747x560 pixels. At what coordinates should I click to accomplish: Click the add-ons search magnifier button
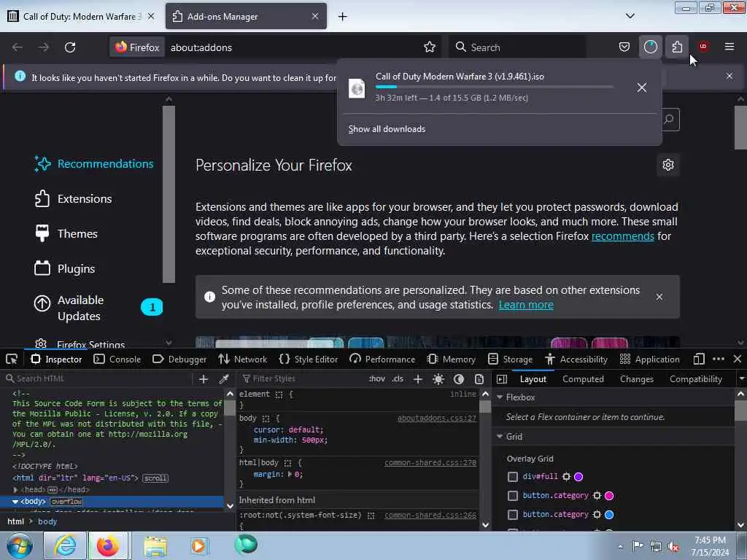(669, 119)
